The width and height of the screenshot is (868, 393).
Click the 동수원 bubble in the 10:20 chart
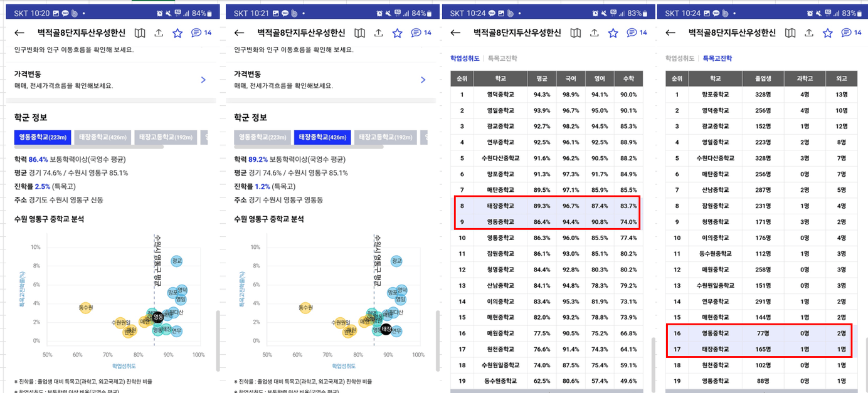tap(86, 307)
